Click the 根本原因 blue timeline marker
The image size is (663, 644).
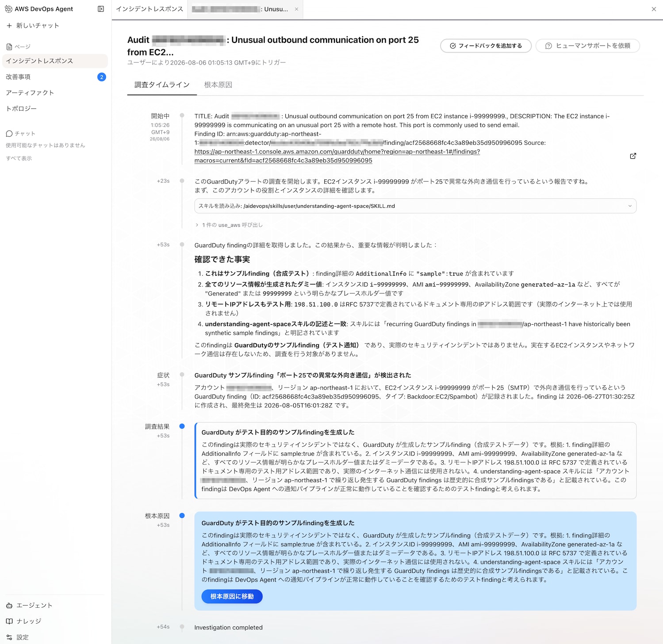[182, 516]
